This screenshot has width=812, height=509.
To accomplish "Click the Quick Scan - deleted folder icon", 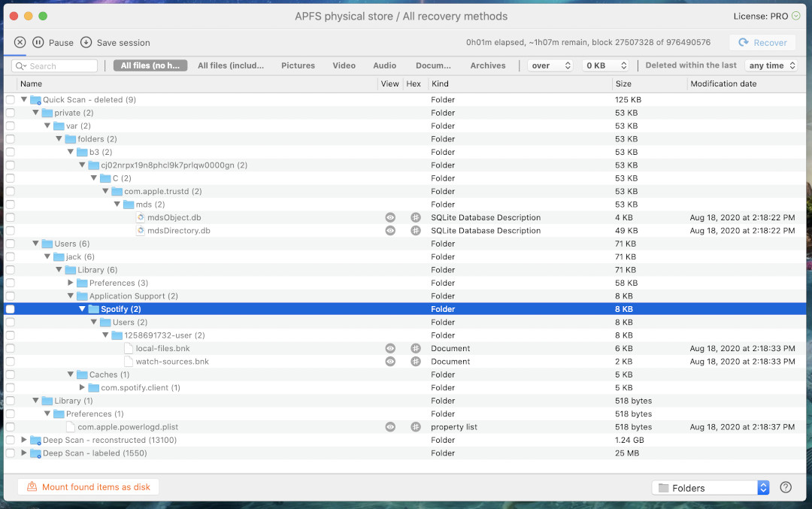I will pyautogui.click(x=36, y=100).
